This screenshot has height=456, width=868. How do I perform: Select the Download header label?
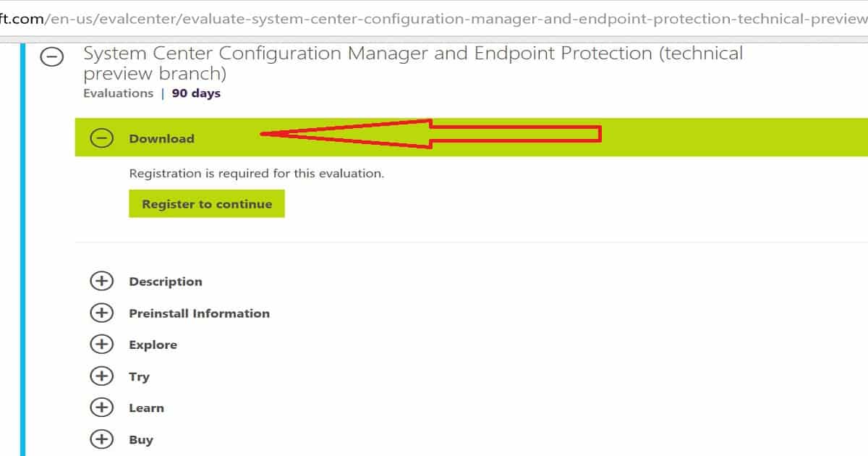click(161, 139)
